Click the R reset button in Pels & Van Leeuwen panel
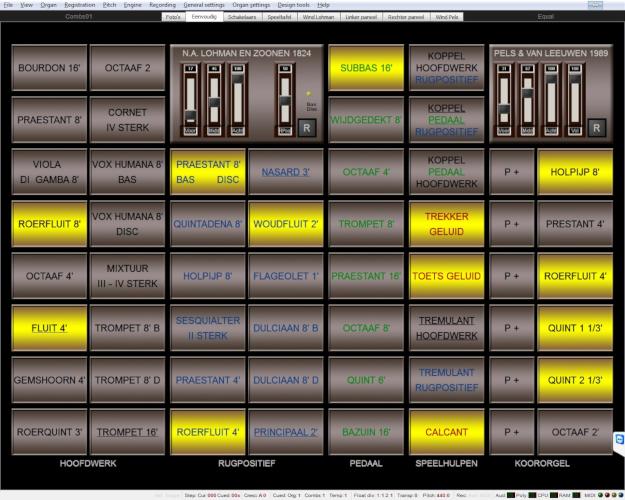 click(596, 127)
